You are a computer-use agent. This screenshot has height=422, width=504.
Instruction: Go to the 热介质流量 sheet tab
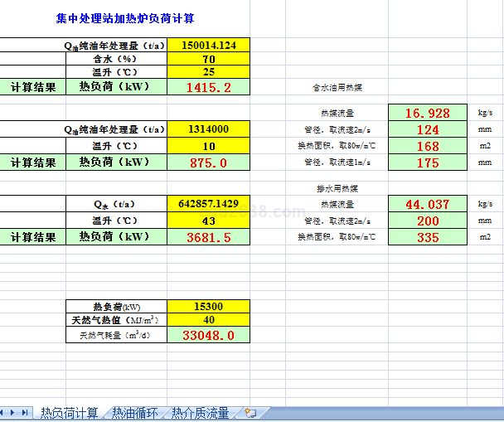[201, 412]
